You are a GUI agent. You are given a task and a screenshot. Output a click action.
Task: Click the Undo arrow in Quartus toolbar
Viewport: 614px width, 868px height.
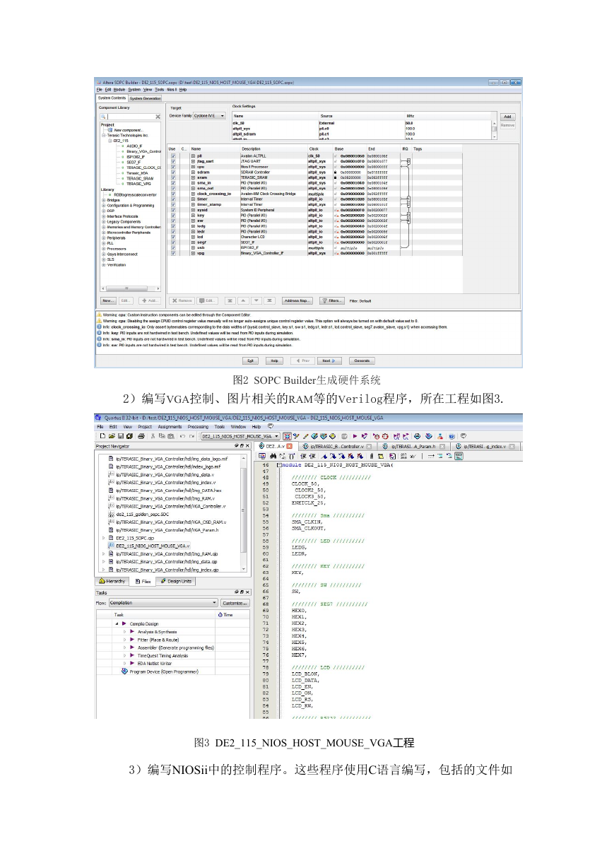(x=182, y=436)
